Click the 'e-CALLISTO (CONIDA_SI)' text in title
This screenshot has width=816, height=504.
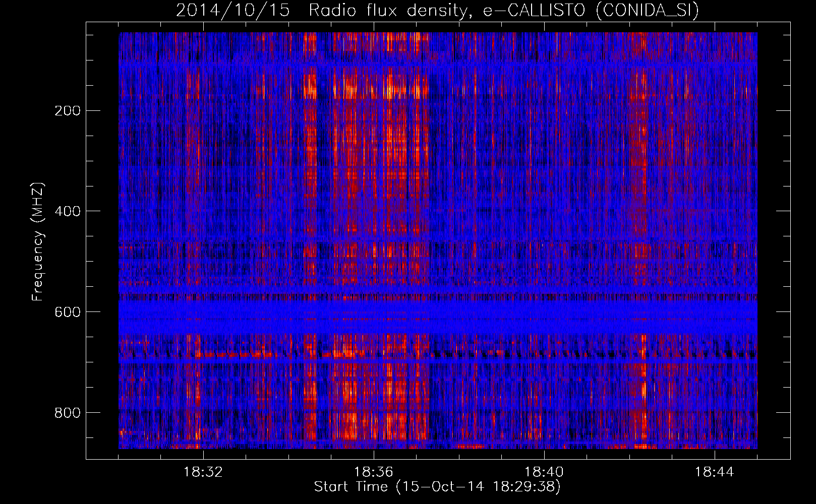coord(591,10)
